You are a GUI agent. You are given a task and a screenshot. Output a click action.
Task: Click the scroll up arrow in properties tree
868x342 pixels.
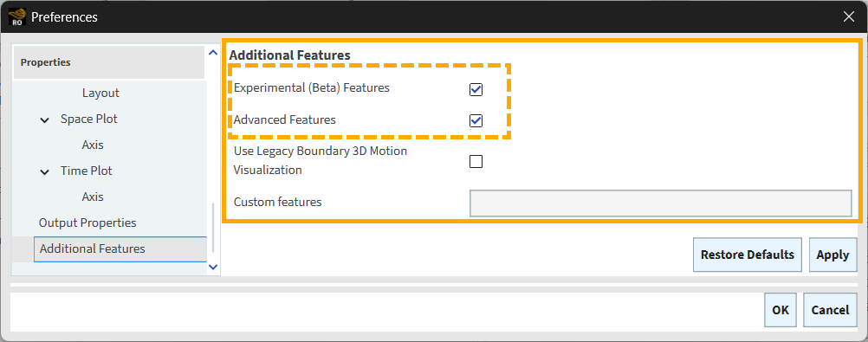(x=213, y=53)
